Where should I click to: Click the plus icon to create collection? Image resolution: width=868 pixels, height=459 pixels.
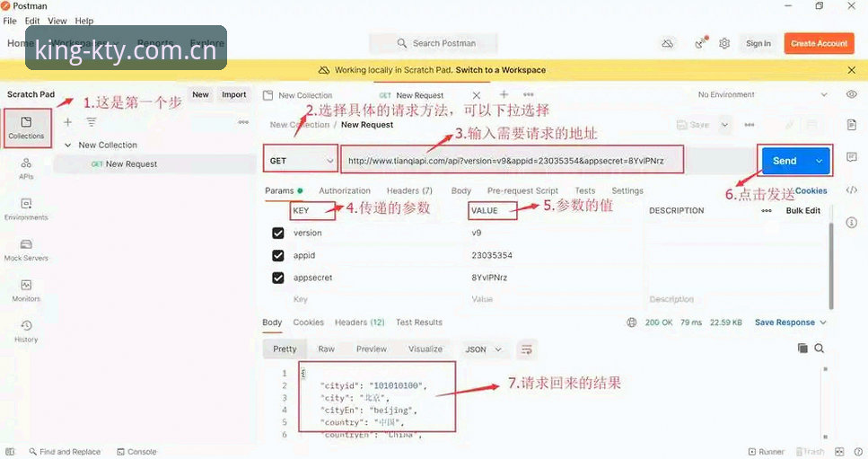(67, 122)
